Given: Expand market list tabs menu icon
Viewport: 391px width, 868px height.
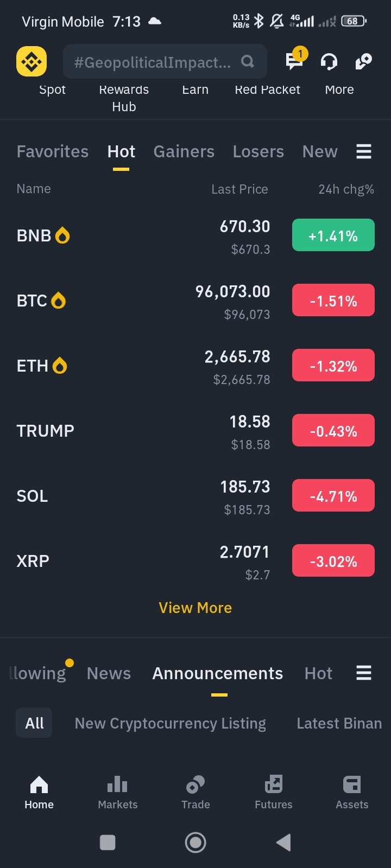Looking at the screenshot, I should (x=364, y=151).
